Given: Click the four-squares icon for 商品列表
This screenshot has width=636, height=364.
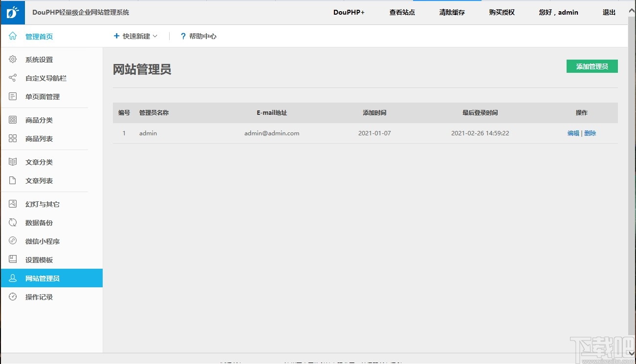Looking at the screenshot, I should [x=13, y=139].
